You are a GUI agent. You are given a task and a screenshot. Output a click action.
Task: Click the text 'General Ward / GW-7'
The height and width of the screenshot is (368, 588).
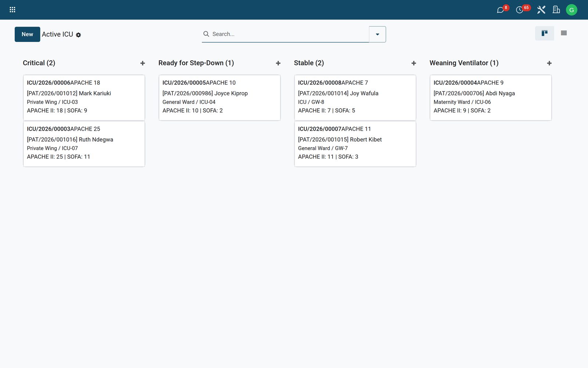323,148
